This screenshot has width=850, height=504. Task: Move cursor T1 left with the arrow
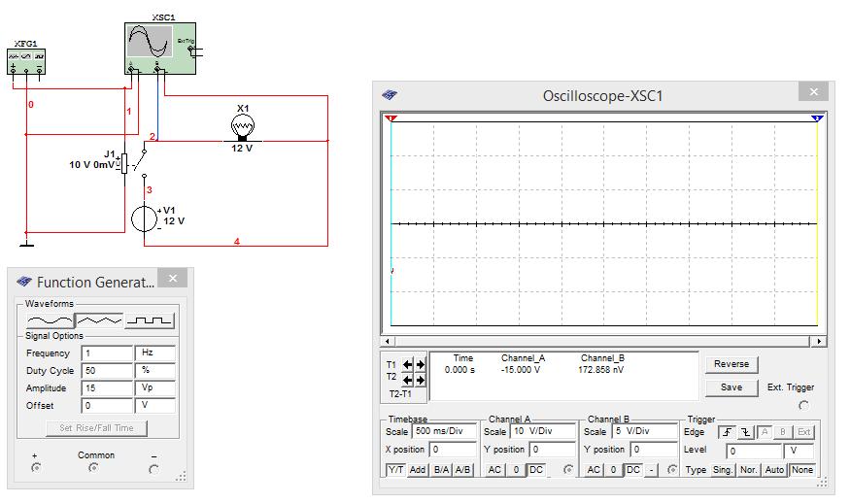pyautogui.click(x=407, y=365)
